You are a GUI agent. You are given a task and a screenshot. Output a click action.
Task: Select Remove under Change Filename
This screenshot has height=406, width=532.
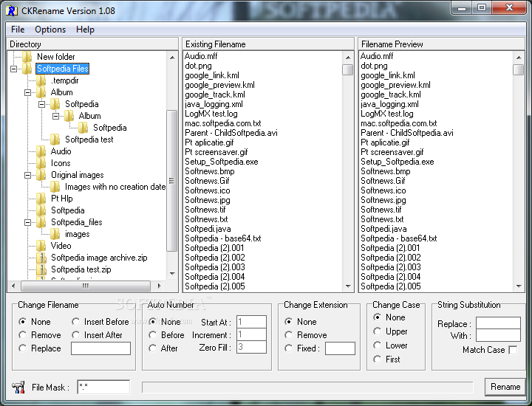pos(23,335)
